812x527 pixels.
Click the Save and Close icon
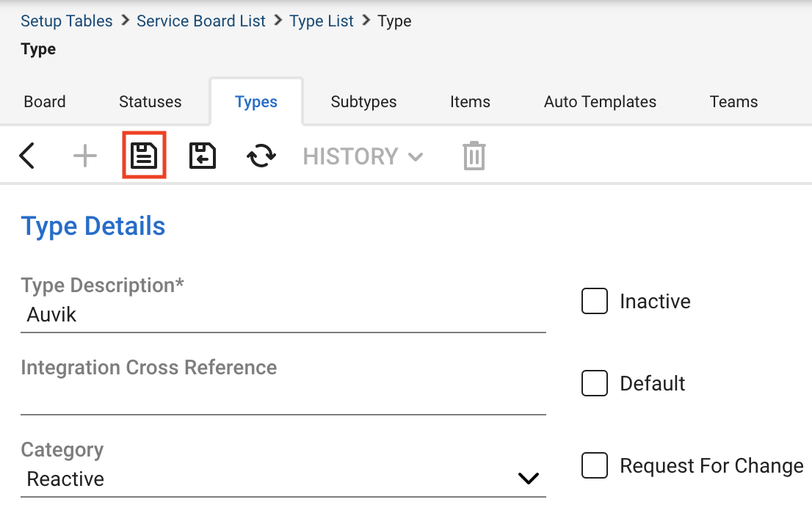[x=203, y=156]
